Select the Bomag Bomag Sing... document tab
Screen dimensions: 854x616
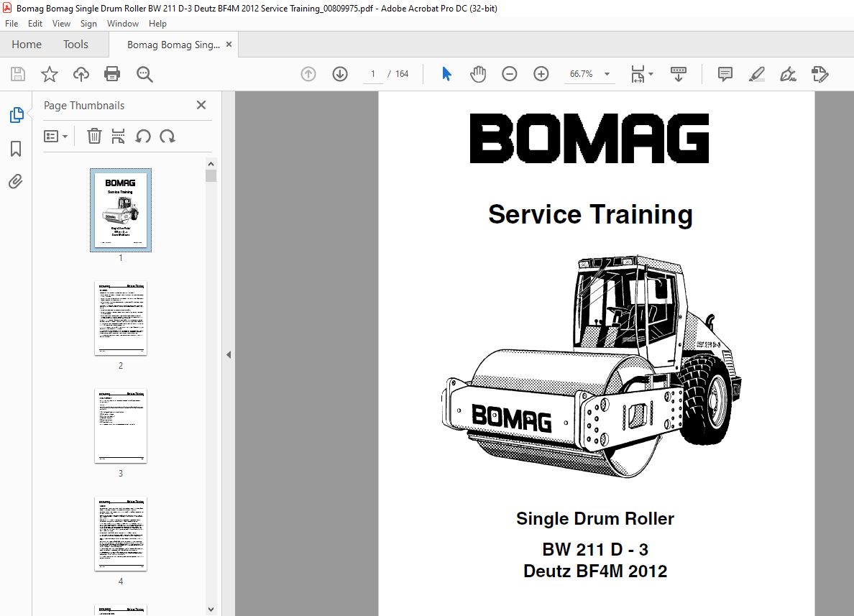[x=173, y=45]
